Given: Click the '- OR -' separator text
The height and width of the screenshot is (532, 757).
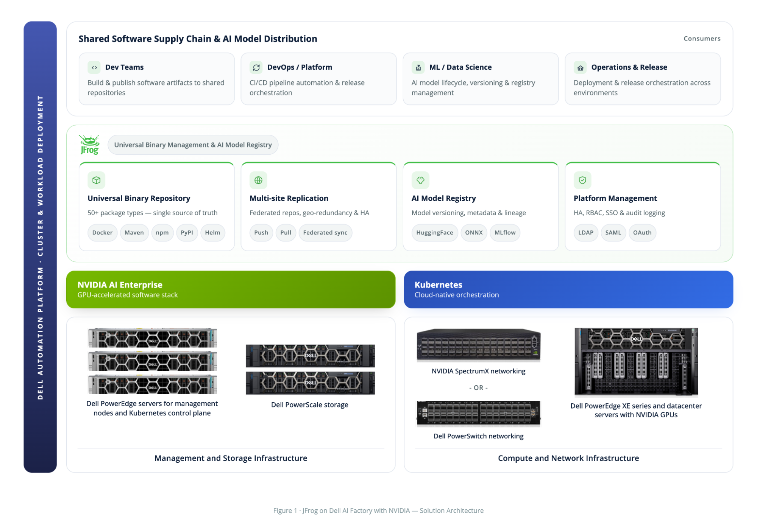Looking at the screenshot, I should tap(479, 388).
